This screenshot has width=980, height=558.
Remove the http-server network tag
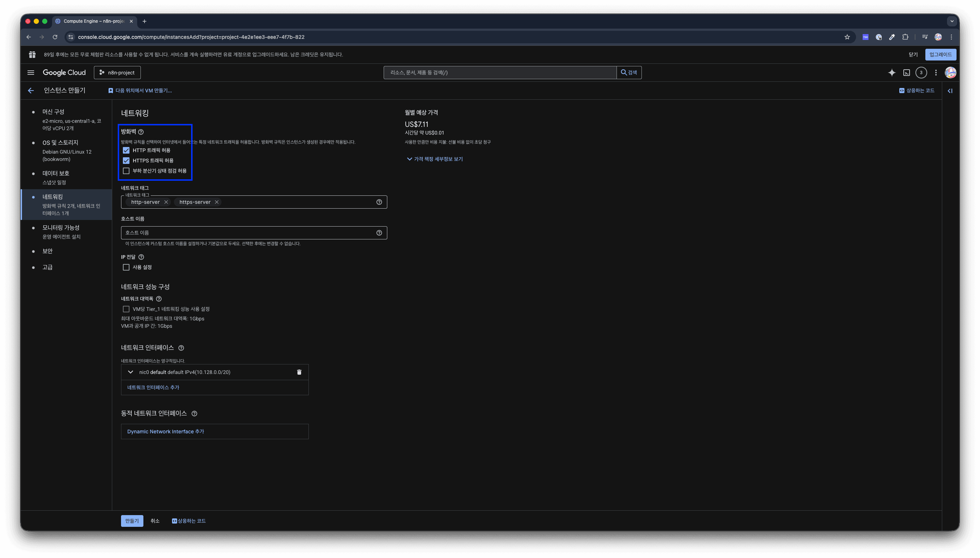click(x=166, y=202)
